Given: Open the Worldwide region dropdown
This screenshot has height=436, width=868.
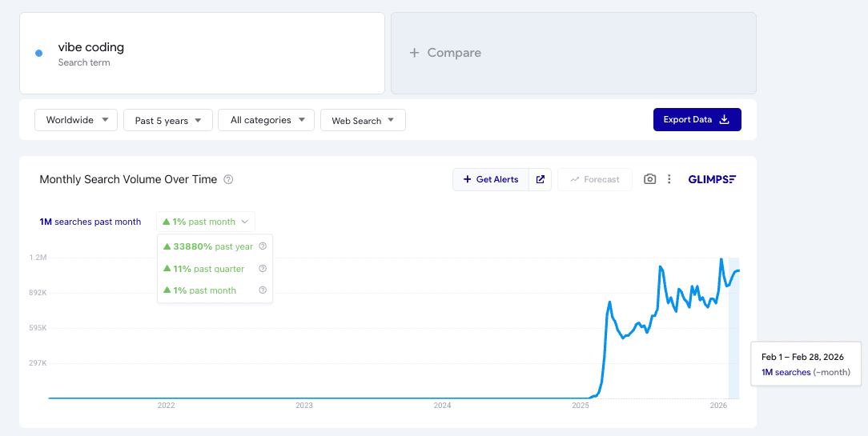Looking at the screenshot, I should pyautogui.click(x=76, y=120).
